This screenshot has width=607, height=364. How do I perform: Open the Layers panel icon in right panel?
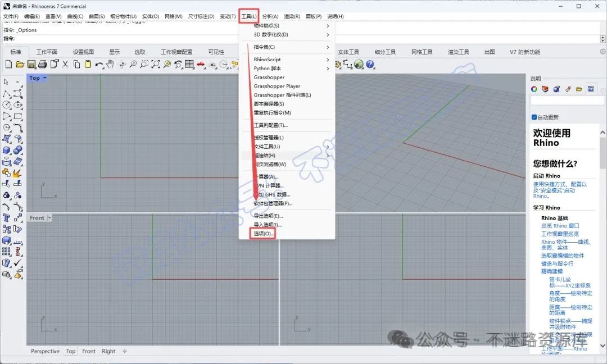(545, 89)
